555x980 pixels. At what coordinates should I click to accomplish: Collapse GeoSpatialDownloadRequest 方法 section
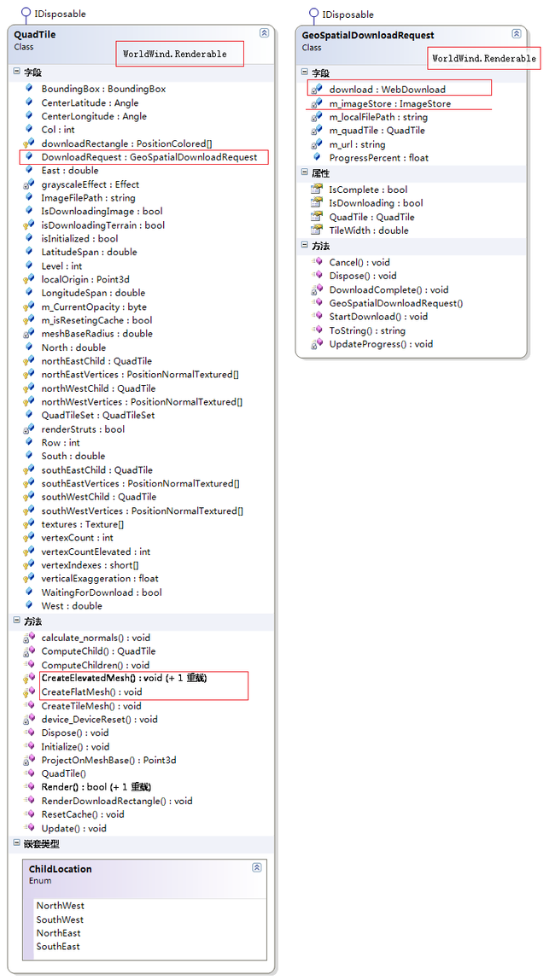(x=304, y=246)
